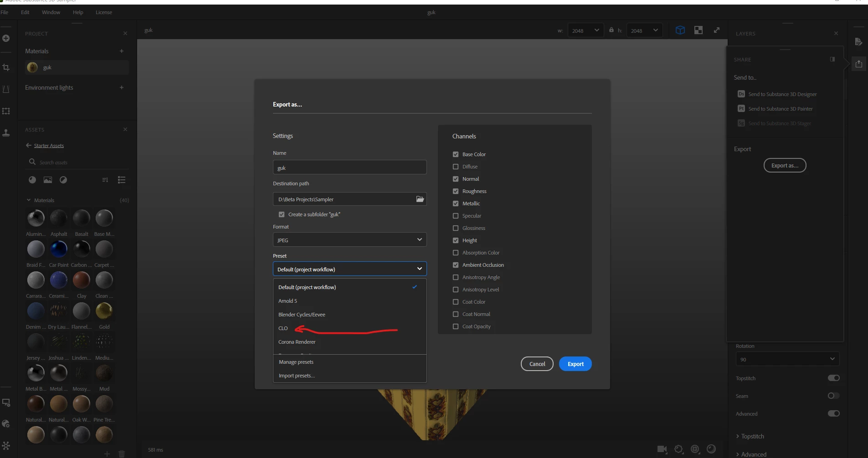This screenshot has width=868, height=458.
Task: Select the Clay material thumbnail
Action: coord(82,280)
